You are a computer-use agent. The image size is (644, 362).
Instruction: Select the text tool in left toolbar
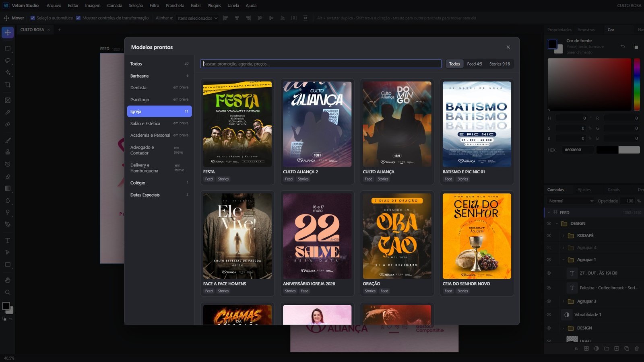(8, 240)
